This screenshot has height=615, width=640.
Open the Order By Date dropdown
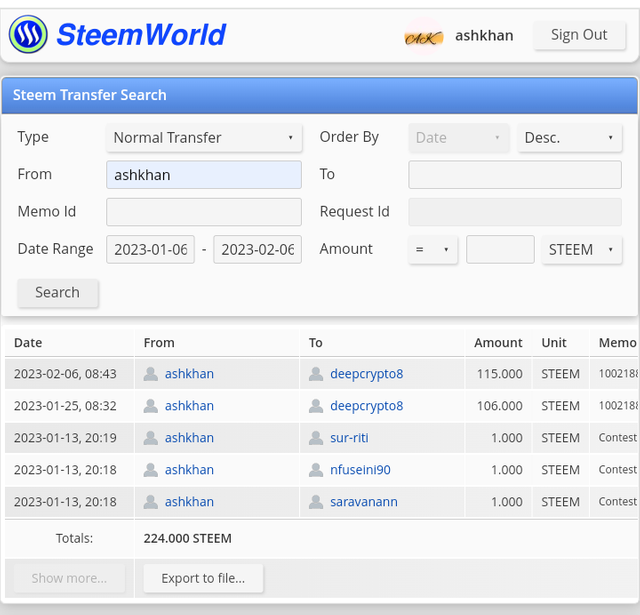click(x=459, y=138)
